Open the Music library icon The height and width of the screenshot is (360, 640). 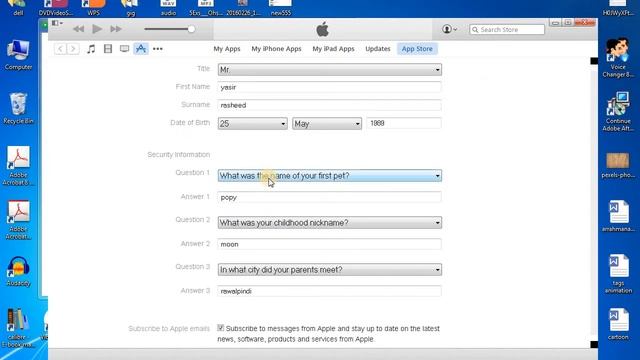click(91, 49)
